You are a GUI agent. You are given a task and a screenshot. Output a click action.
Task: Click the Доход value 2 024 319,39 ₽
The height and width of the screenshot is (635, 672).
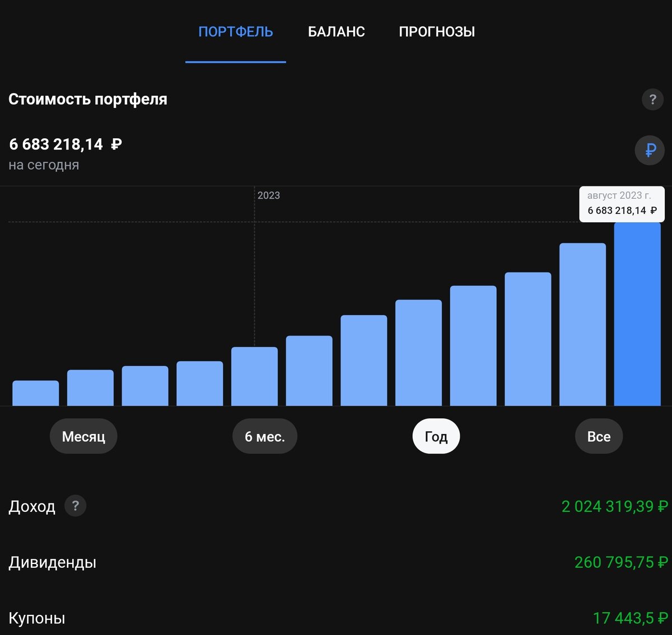(615, 506)
